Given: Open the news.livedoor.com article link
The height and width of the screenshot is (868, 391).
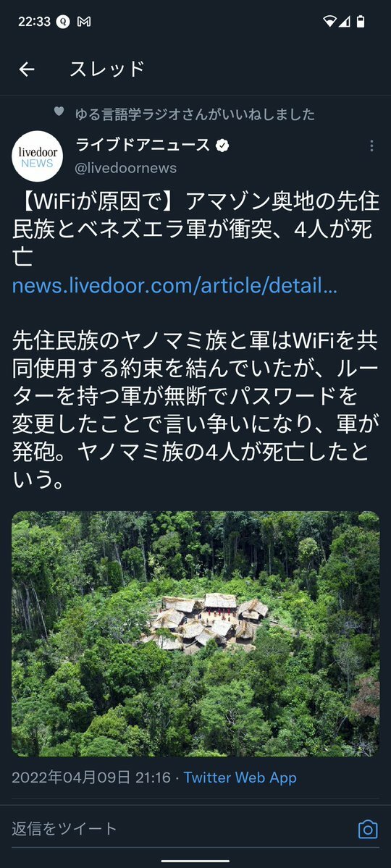Looking at the screenshot, I should 175,287.
